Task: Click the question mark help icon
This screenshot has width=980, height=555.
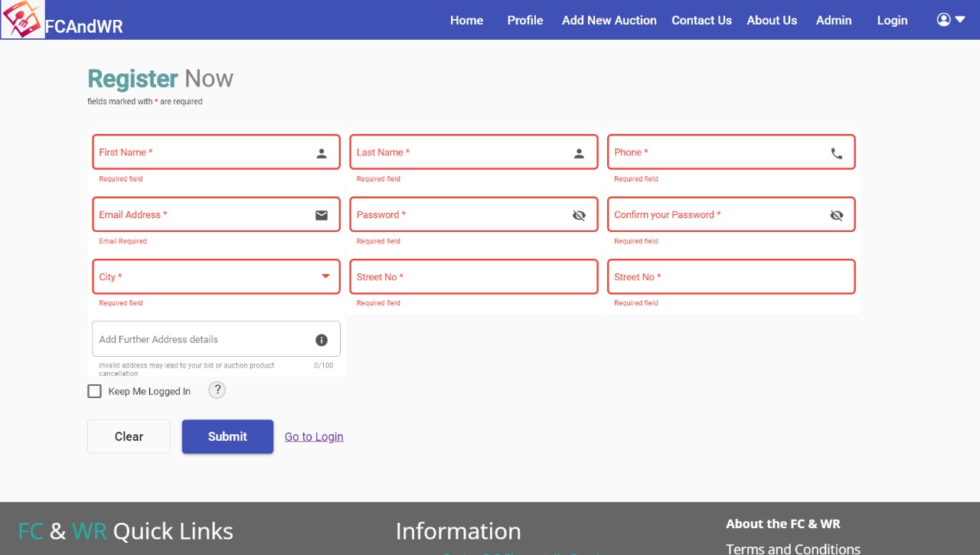Action: (x=217, y=390)
